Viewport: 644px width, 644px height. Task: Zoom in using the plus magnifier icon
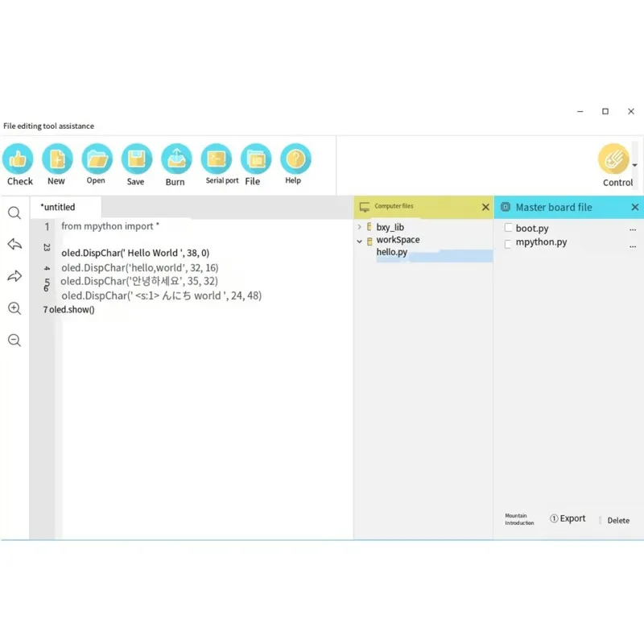(14, 308)
